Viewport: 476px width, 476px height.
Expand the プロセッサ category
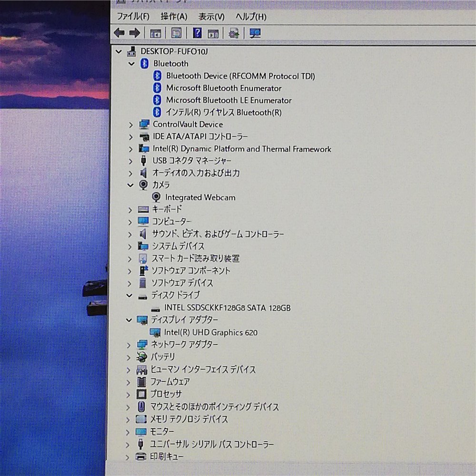click(128, 394)
